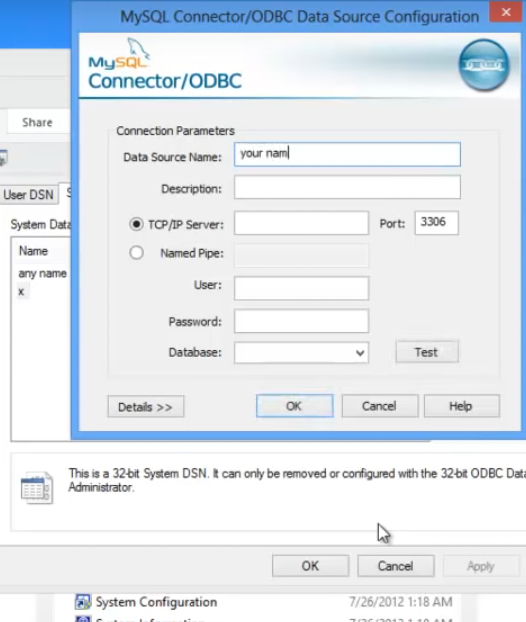Open the Share ribbon tab
526x622 pixels.
37,122
